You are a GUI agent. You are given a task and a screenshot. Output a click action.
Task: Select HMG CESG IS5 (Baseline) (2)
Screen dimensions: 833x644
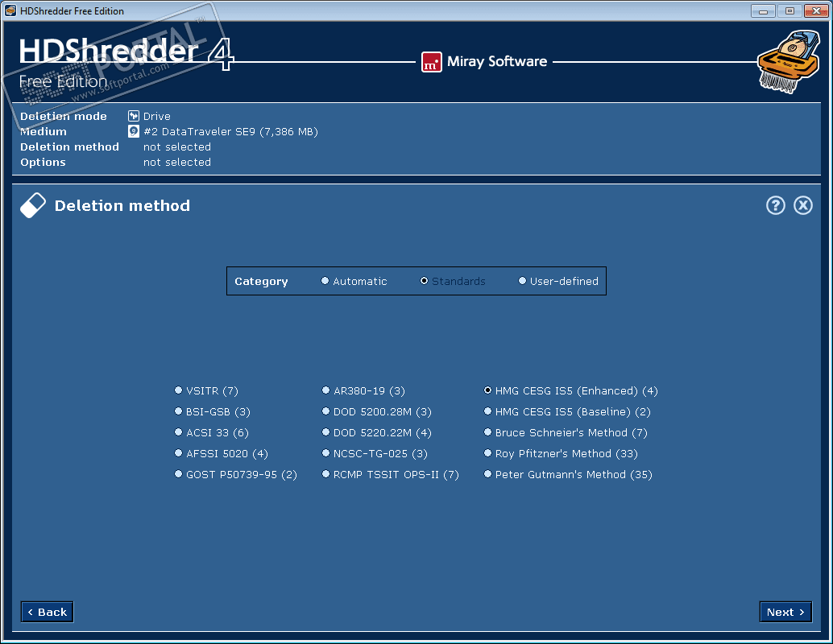coord(567,411)
